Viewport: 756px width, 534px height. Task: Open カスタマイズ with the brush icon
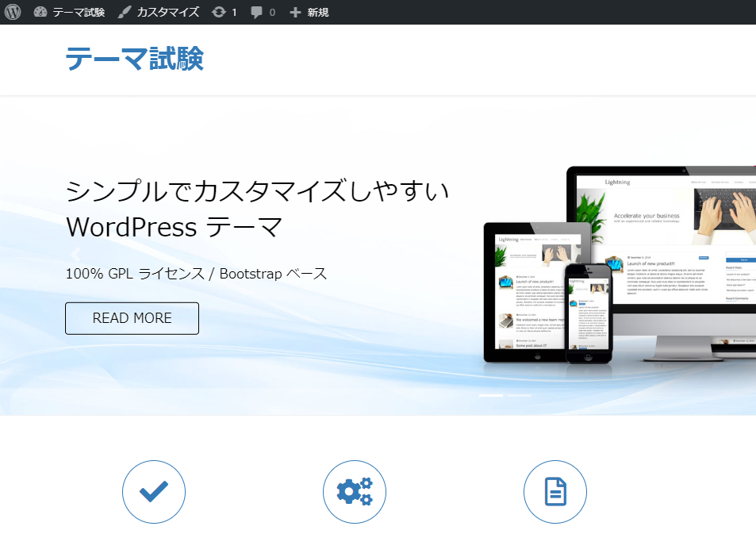158,12
